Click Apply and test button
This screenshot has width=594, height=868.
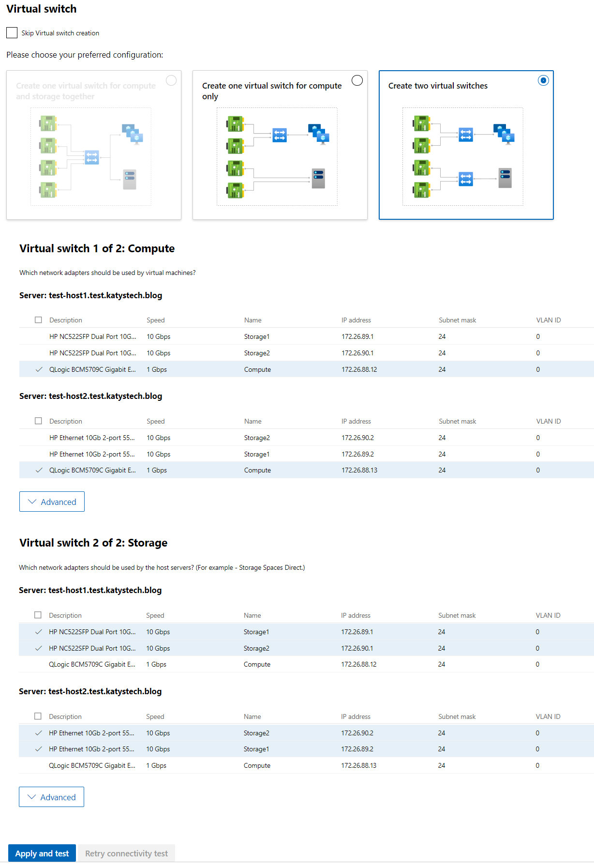pos(42,853)
